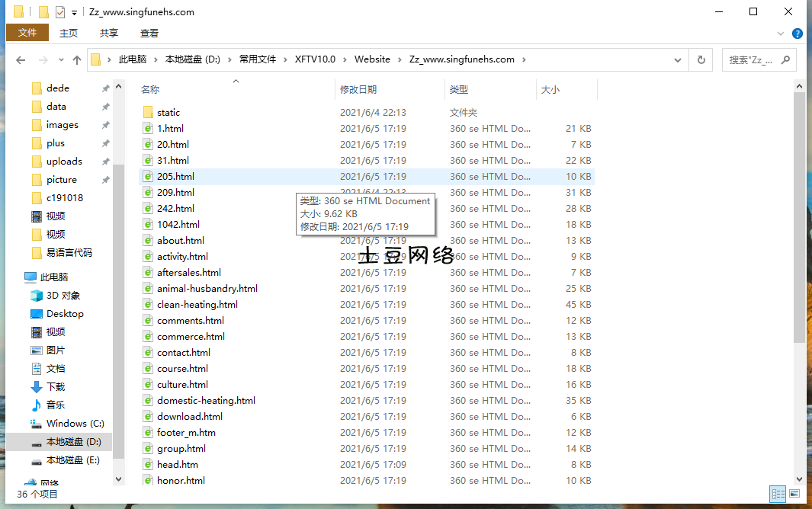Open the quick access toolbar customize dropdown
Viewport: 812px width, 509px height.
(x=74, y=12)
